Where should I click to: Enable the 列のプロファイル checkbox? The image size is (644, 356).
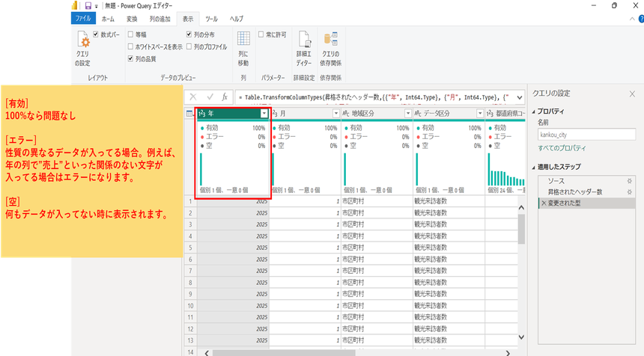click(x=189, y=47)
